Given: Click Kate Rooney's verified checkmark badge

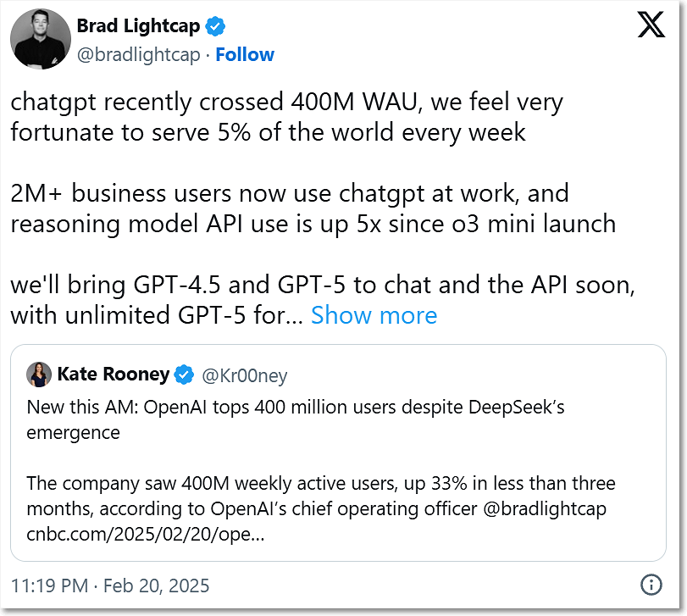Looking at the screenshot, I should pyautogui.click(x=184, y=375).
